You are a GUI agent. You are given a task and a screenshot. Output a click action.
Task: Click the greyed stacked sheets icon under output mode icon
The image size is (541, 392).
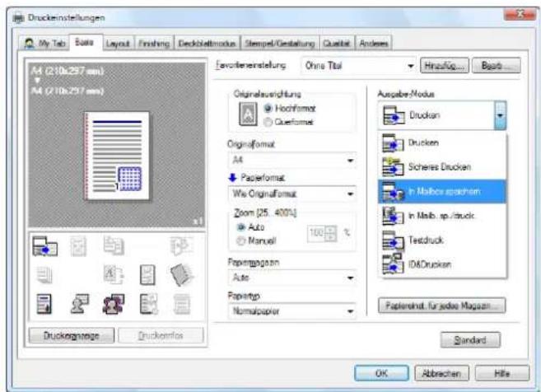44,275
